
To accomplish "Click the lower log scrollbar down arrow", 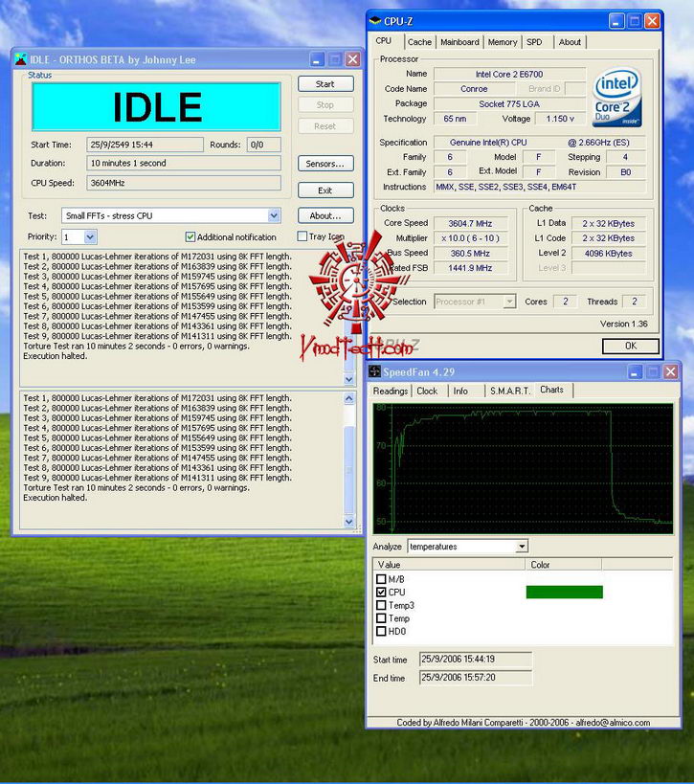I will (x=349, y=522).
